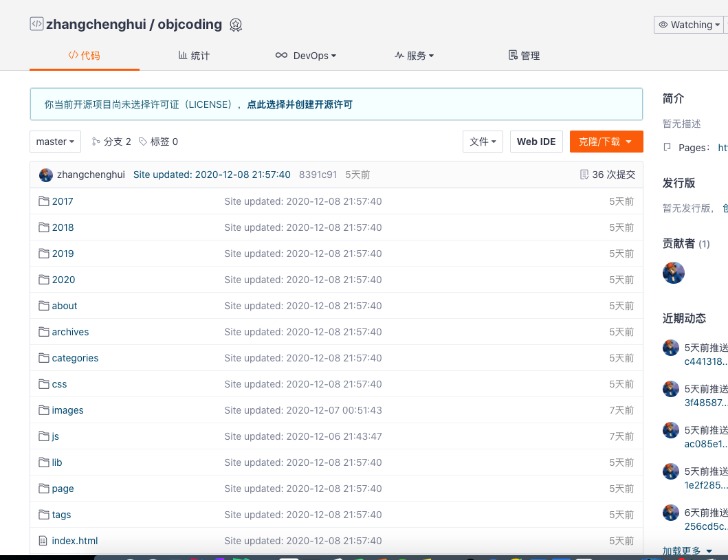Click the 点此选择并创建开源许可 link
728x560 pixels.
pos(300,104)
